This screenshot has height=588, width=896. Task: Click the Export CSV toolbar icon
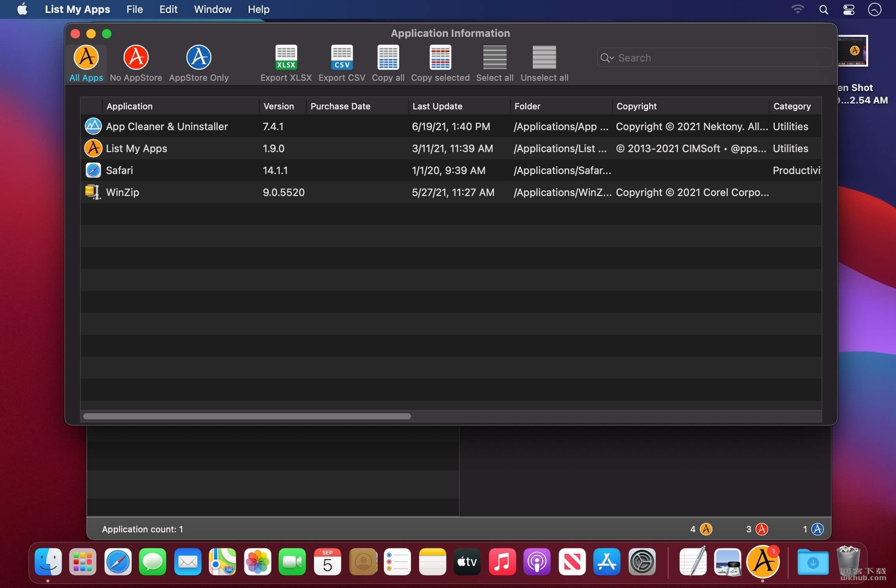pos(342,57)
